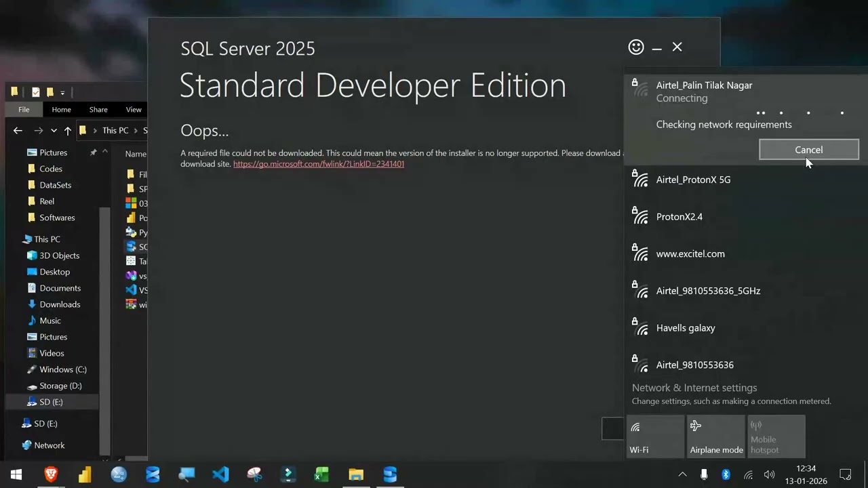
Task: Select the Airtel_9810553636_5GHz network
Action: tap(746, 291)
